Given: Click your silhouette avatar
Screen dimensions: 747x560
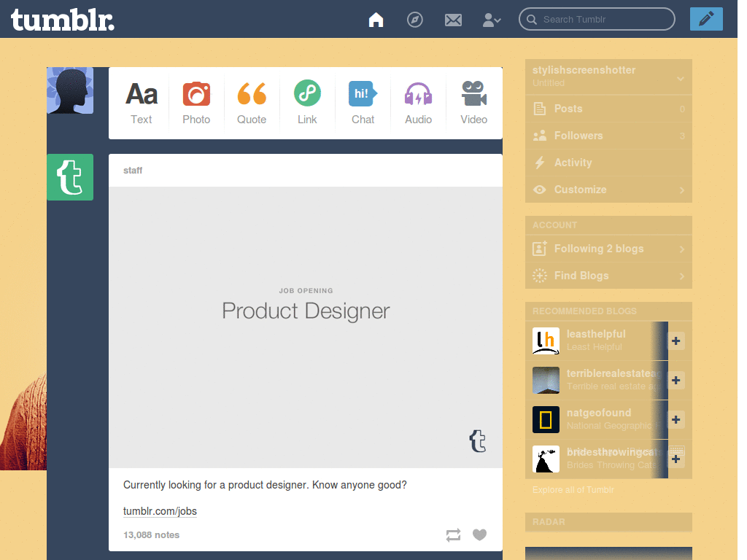Looking at the screenshot, I should pos(70,90).
